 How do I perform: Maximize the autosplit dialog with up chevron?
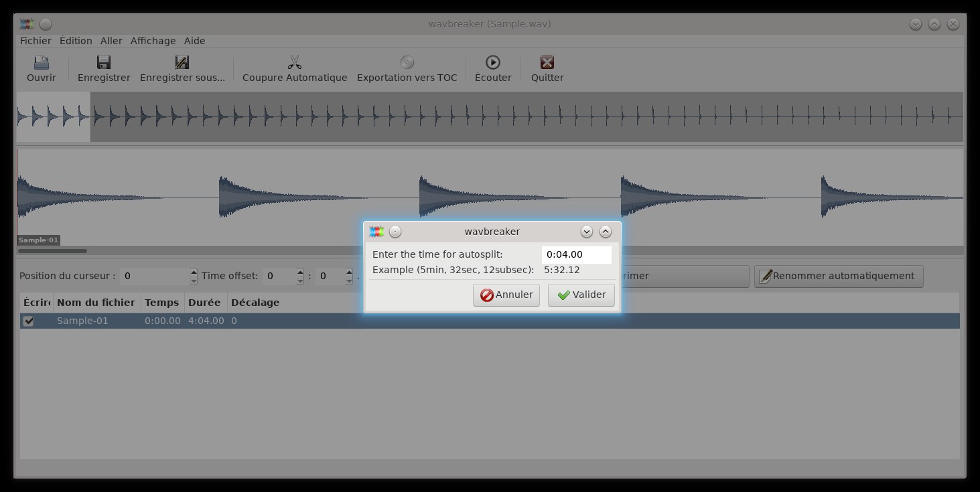(606, 232)
